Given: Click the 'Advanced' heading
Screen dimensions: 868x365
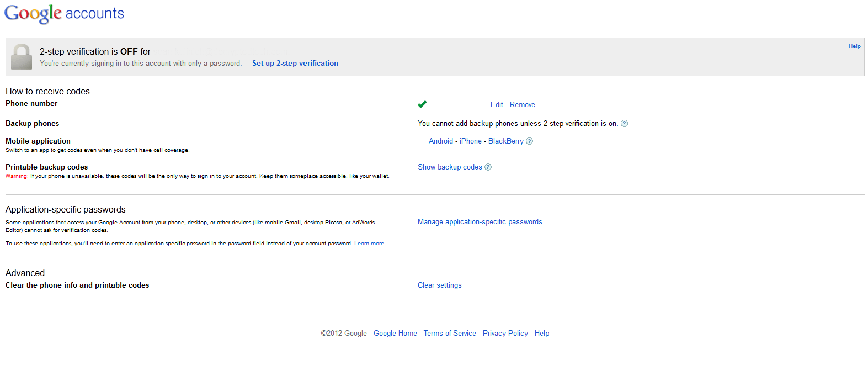Looking at the screenshot, I should (25, 273).
